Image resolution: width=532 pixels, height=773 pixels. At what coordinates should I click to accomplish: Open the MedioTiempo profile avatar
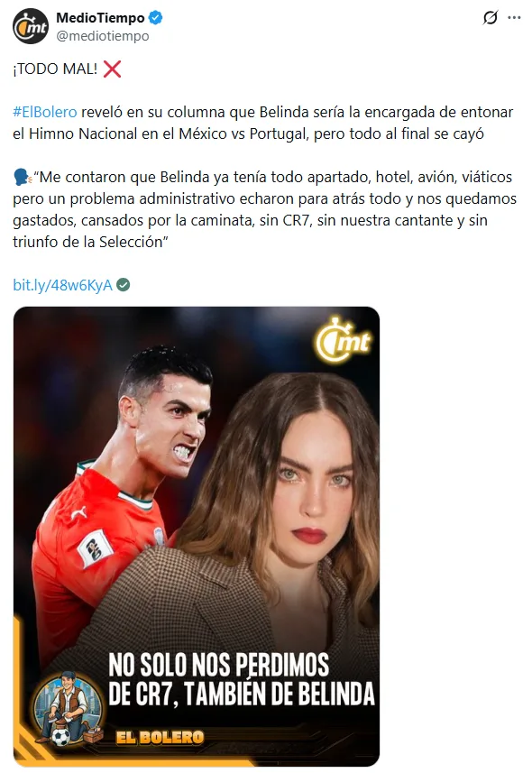[31, 27]
